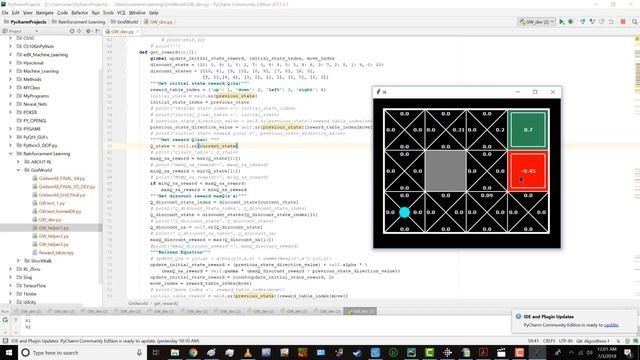Click the rerun icon in the Run panel

pyautogui.click(x=5, y=320)
